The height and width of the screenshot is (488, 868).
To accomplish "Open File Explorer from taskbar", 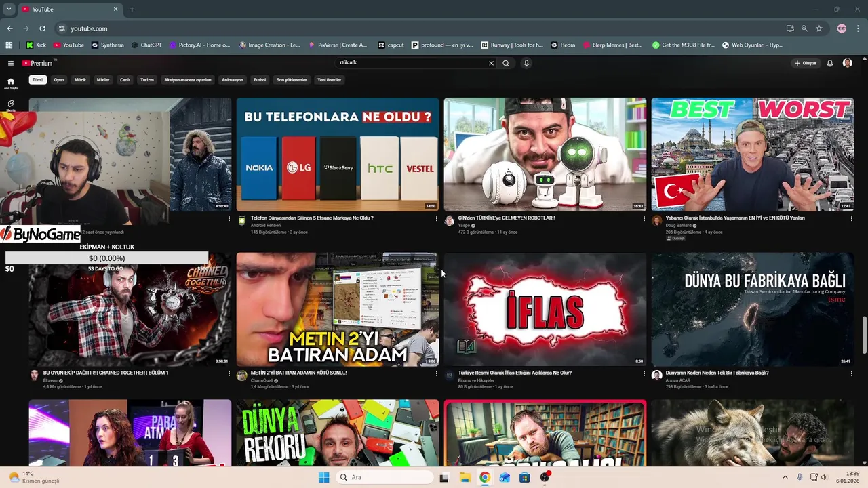I will 465,477.
